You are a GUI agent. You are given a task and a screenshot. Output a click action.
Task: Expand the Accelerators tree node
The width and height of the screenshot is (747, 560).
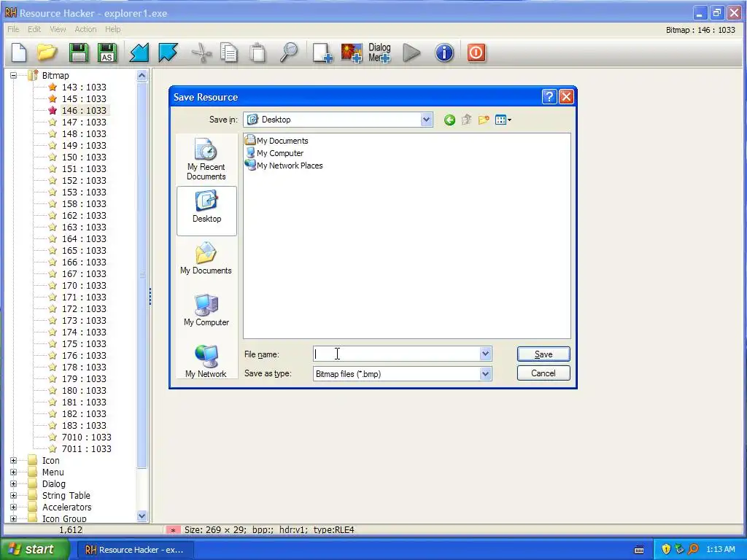point(13,507)
